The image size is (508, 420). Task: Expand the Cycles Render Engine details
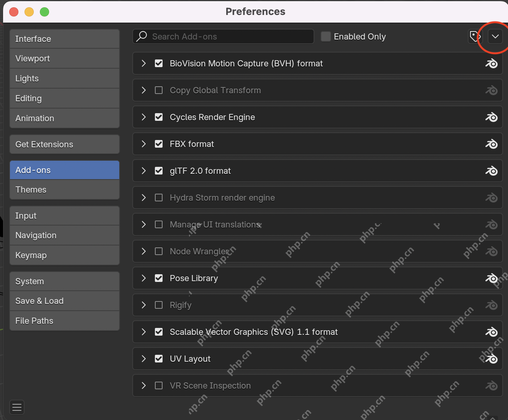point(144,117)
